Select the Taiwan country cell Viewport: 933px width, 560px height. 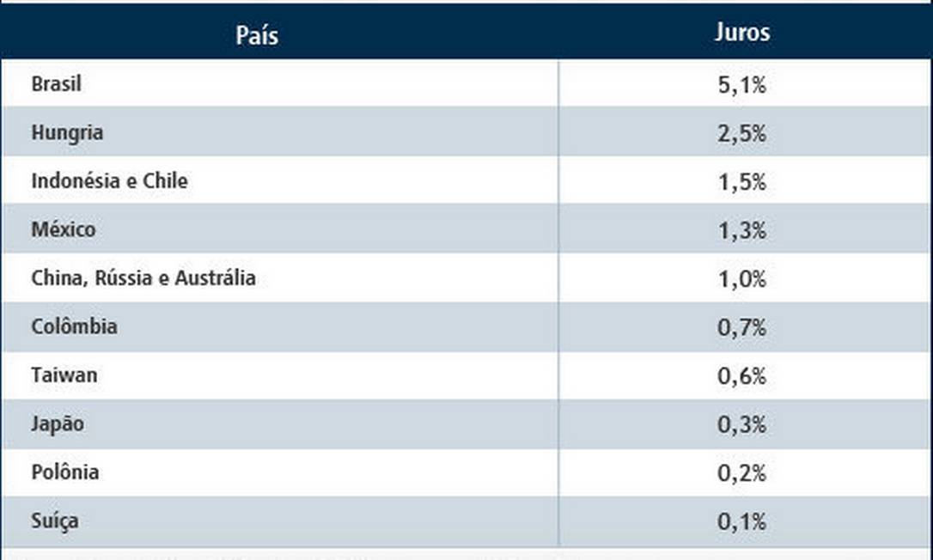(x=64, y=375)
